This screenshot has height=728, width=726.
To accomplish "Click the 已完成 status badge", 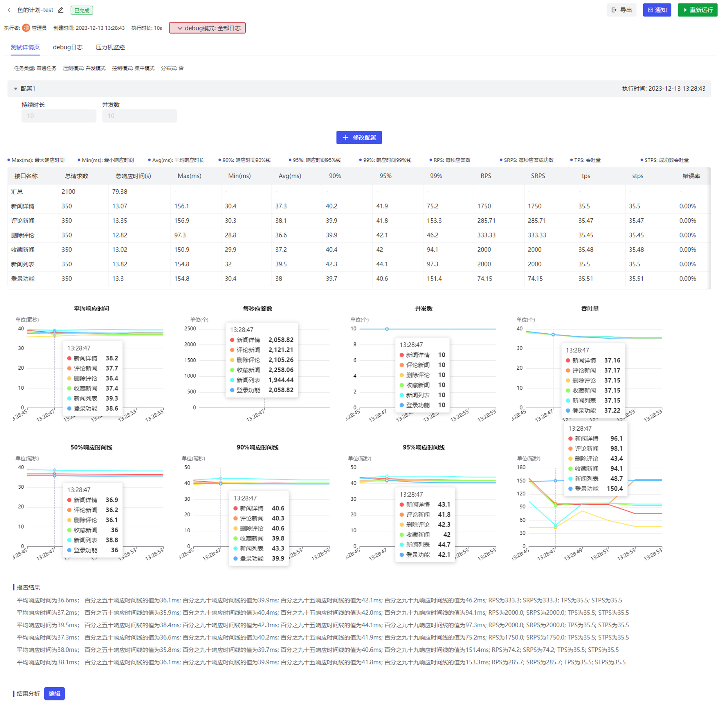I will tap(82, 10).
